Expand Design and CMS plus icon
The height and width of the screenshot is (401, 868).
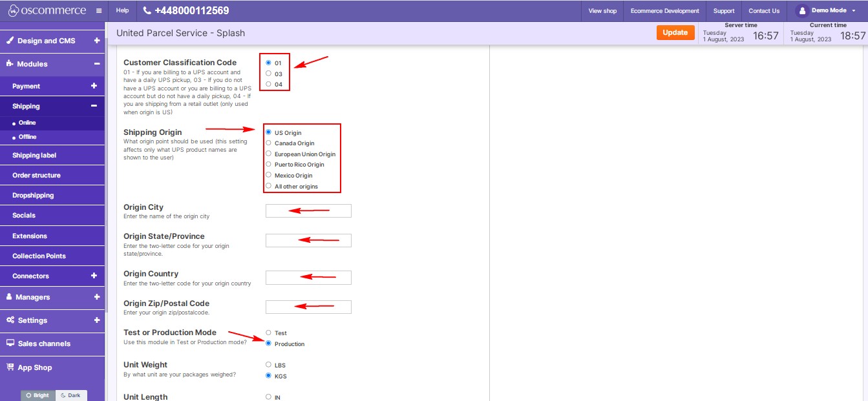point(97,41)
